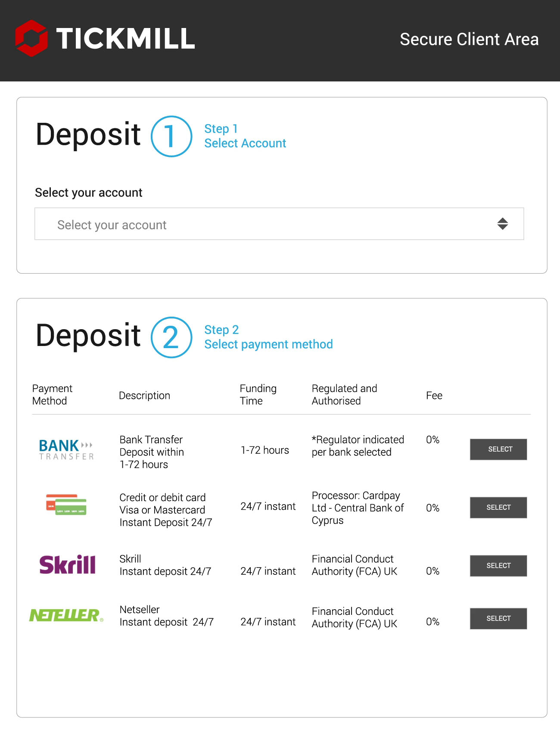Click the Skrill logo
This screenshot has width=560, height=748.
coord(67,564)
